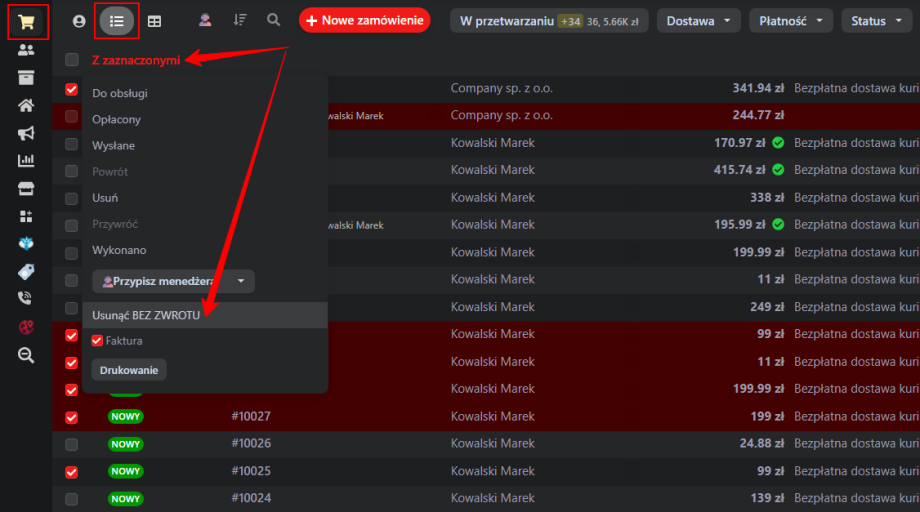
Task: Create a new order with Nowe zamówienie
Action: point(364,21)
